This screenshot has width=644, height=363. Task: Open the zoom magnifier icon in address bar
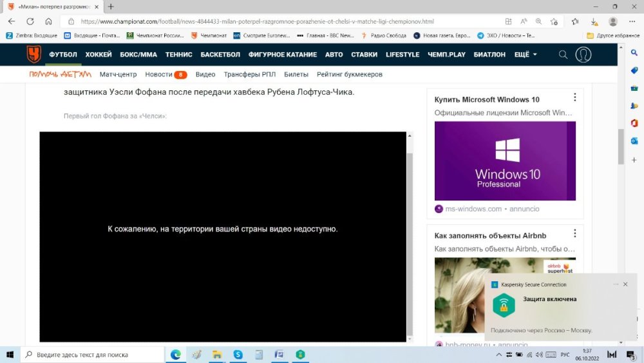538,21
